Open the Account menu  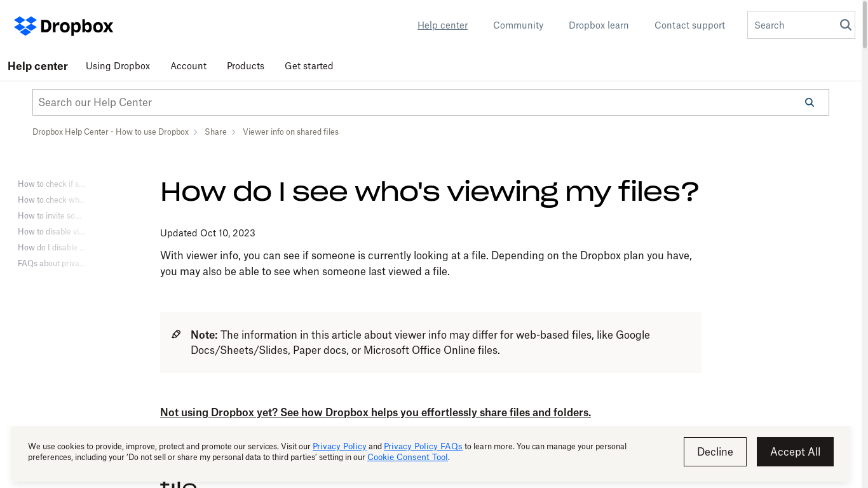188,66
